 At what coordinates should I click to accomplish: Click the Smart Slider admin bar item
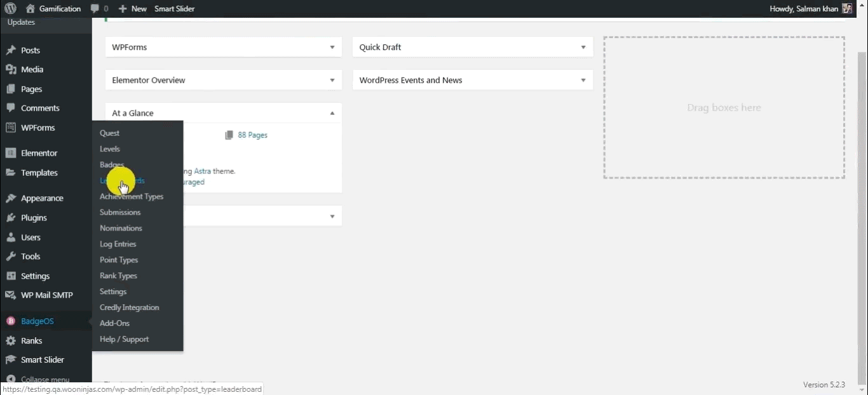(175, 9)
